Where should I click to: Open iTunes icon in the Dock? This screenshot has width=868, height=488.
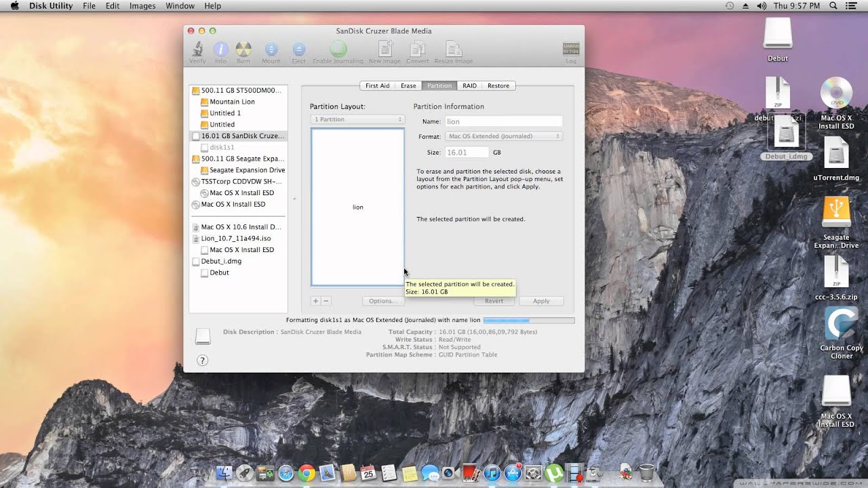[x=492, y=472]
